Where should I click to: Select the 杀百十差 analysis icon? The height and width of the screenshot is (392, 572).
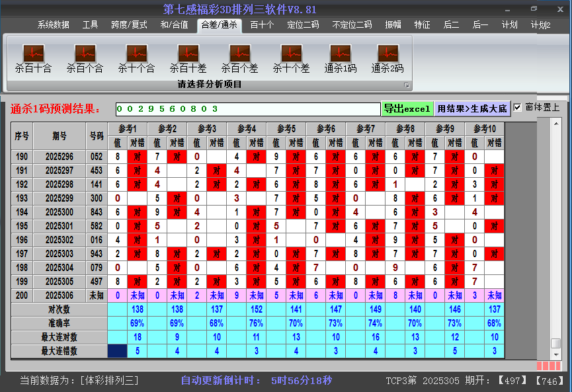pyautogui.click(x=187, y=56)
